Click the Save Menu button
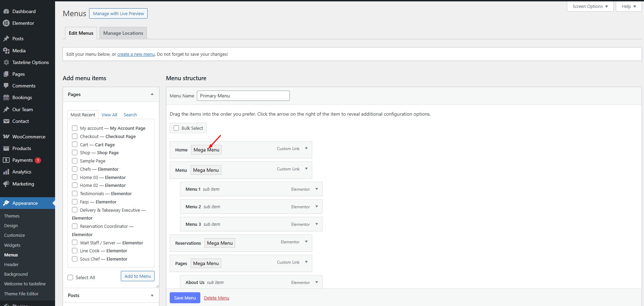Viewport: 644px width, 306px height. point(185,298)
